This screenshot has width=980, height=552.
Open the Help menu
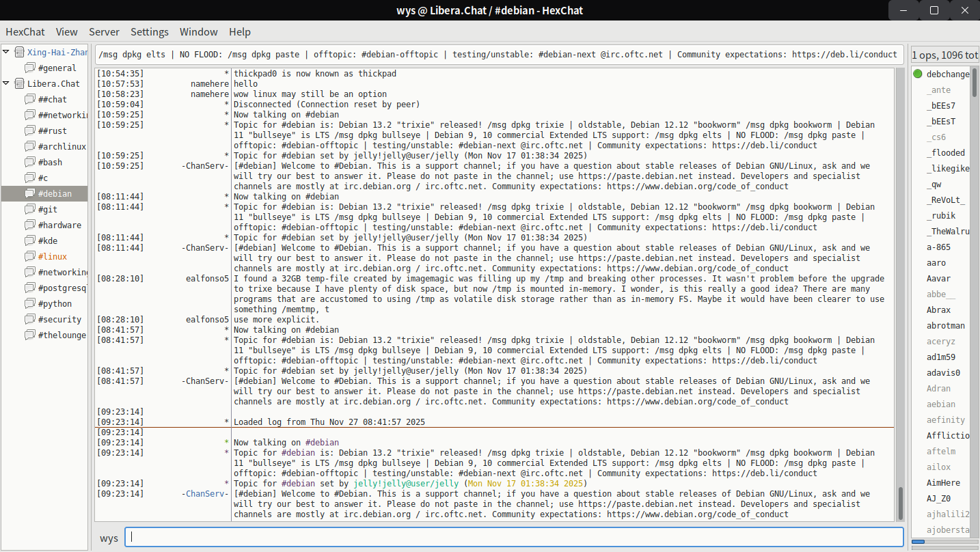240,32
